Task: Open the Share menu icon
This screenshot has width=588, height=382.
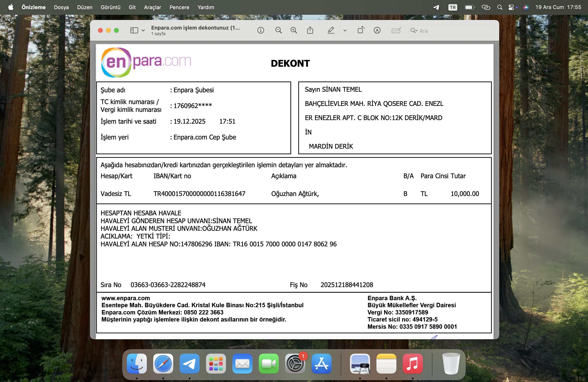Action: [x=310, y=30]
